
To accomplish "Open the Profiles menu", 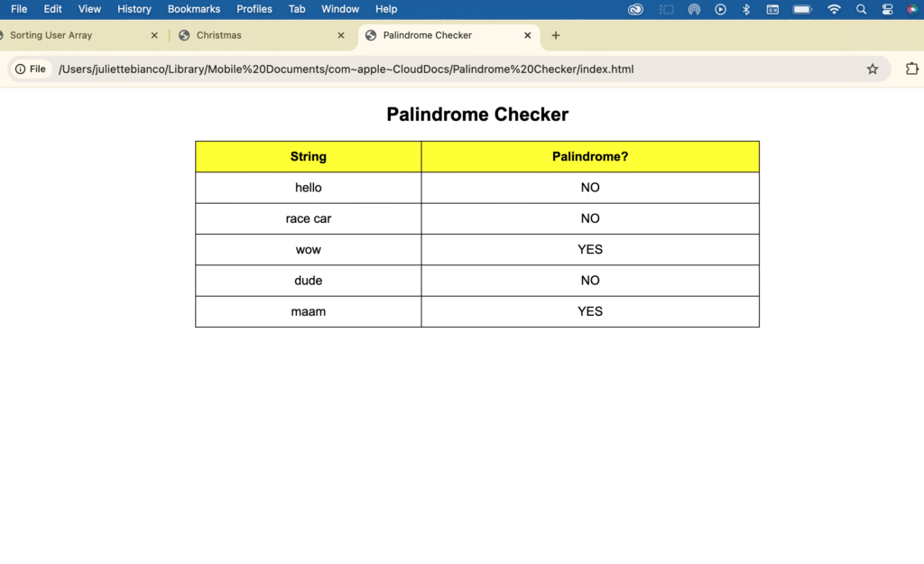I will pyautogui.click(x=254, y=9).
